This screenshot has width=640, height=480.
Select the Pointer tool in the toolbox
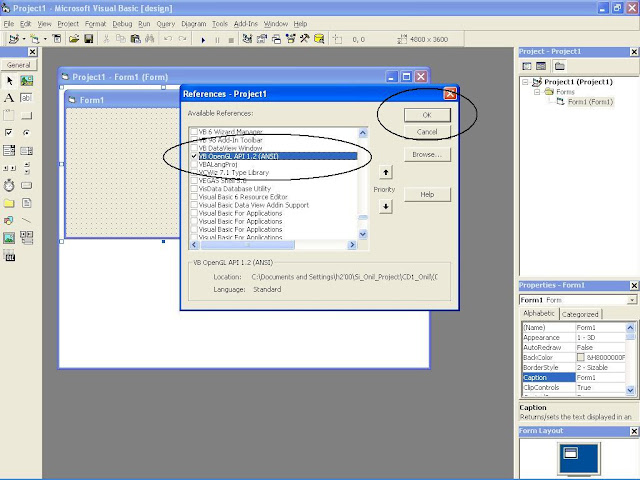point(9,81)
